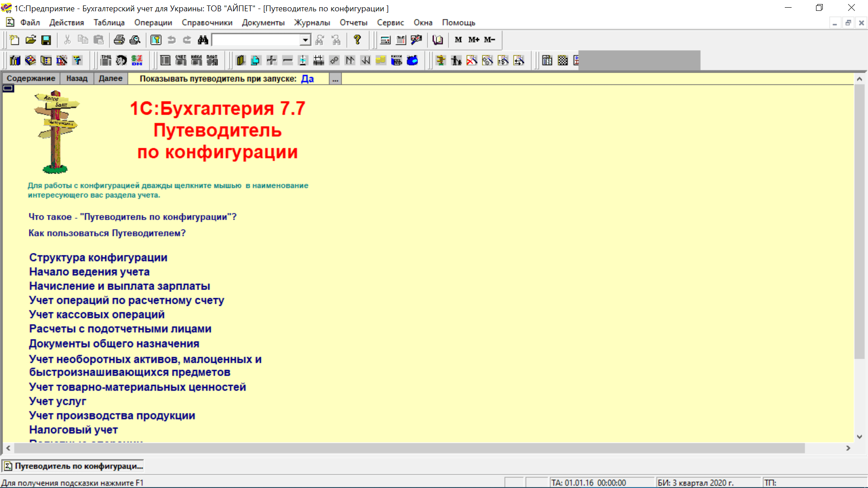Click the M+ memory add button

(474, 40)
